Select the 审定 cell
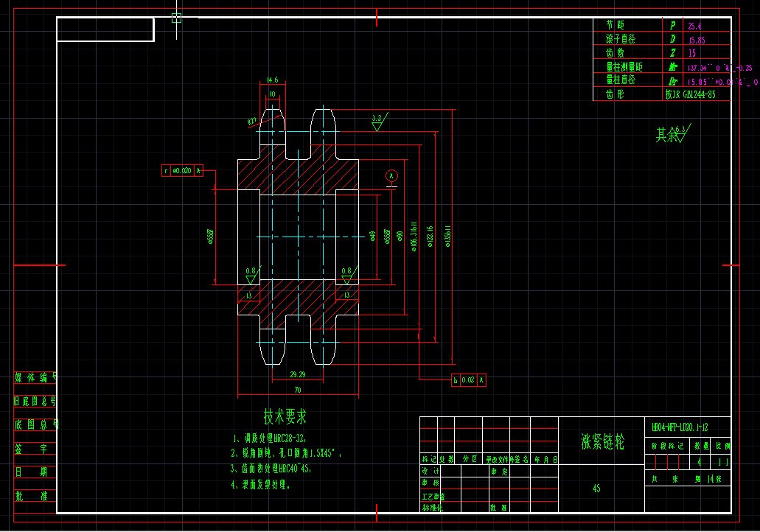 (x=499, y=471)
